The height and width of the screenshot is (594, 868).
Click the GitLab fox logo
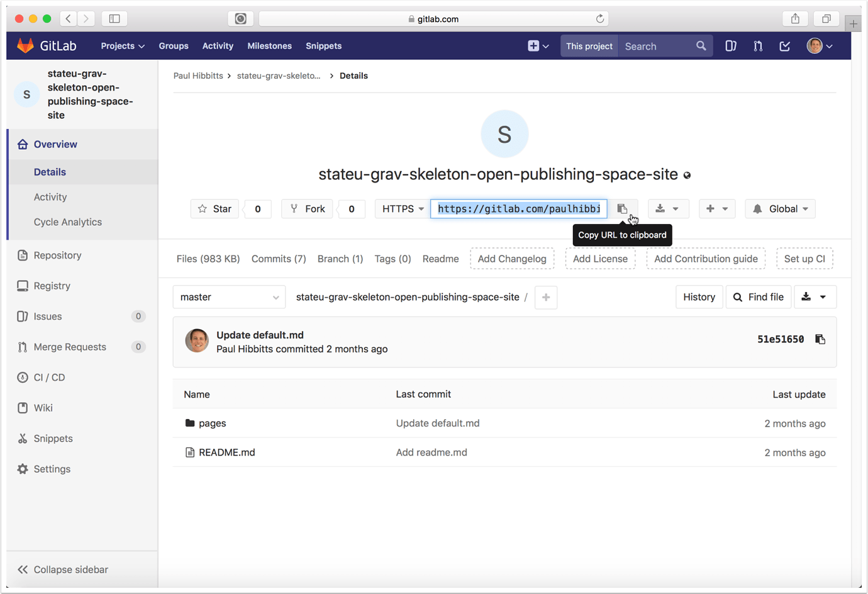click(25, 46)
